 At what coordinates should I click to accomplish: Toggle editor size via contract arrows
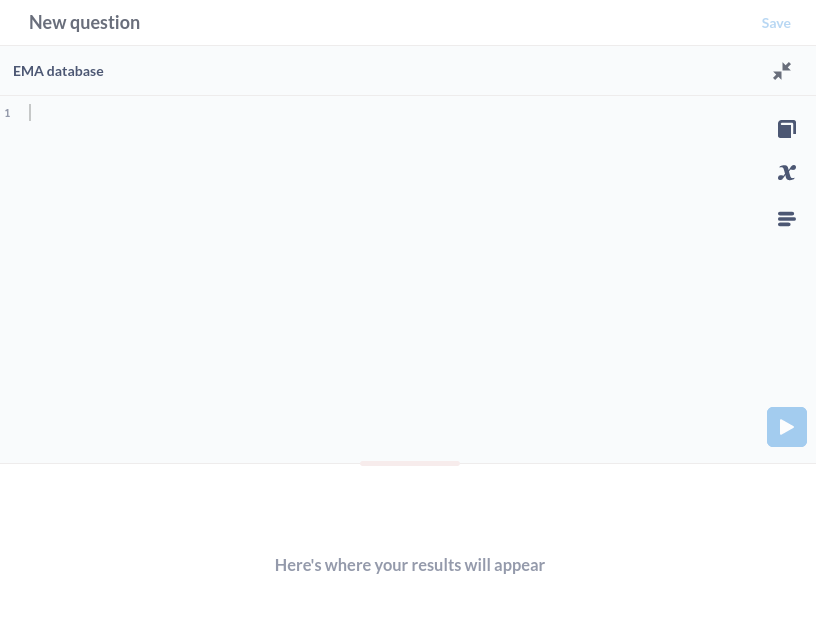(782, 71)
